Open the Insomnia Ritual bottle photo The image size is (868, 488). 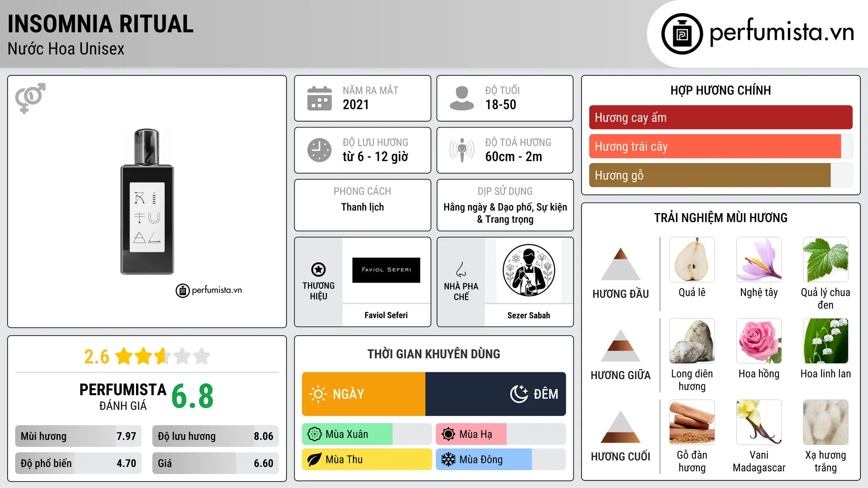coord(147,202)
